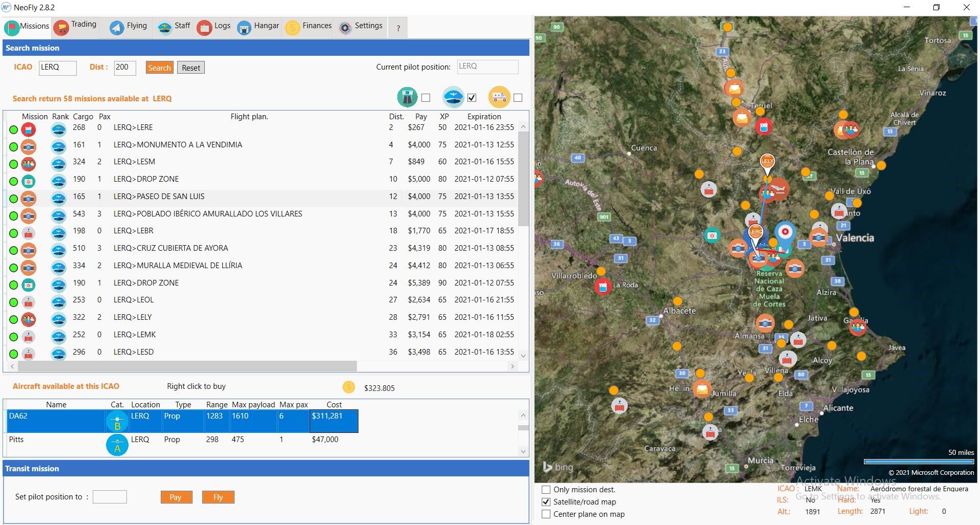The height and width of the screenshot is (525, 980).
Task: Enable the Only mission dest. checkbox
Action: pyautogui.click(x=546, y=490)
